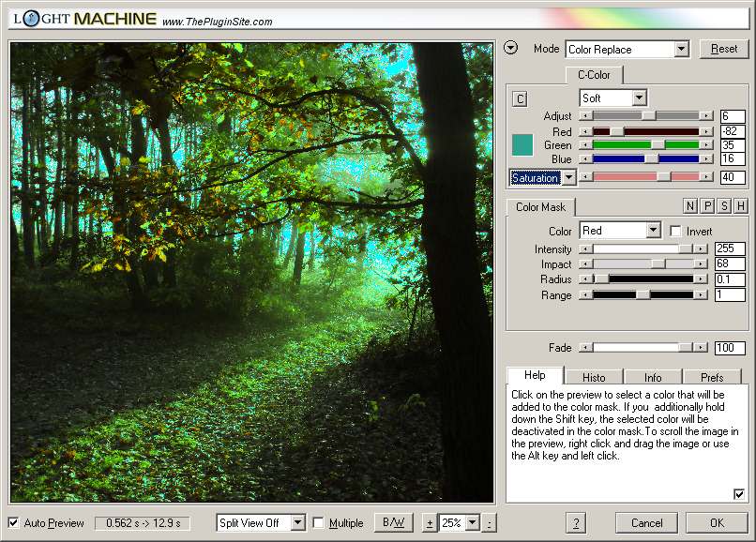This screenshot has height=542, width=756.
Task: Click right arrow of the Intensity slider
Action: point(700,248)
